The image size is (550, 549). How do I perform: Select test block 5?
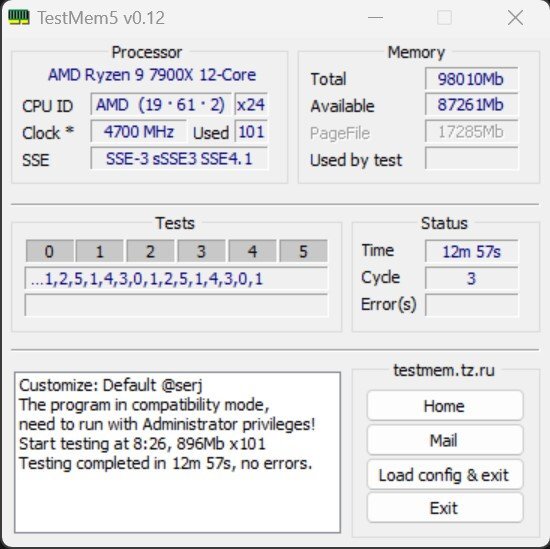(303, 251)
